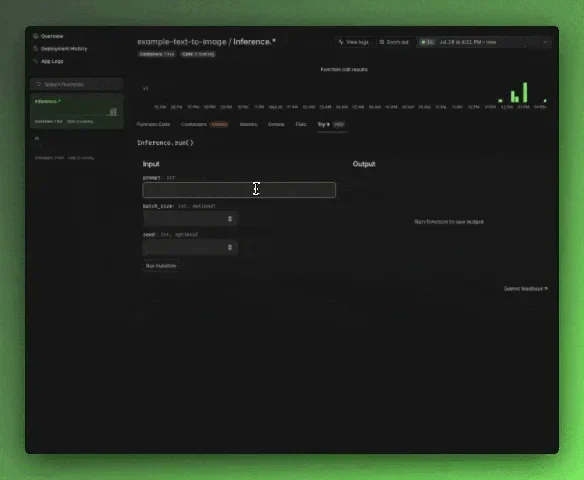The image size is (584, 480).
Task: Click the Deployment History clock icon
Action: [36, 49]
